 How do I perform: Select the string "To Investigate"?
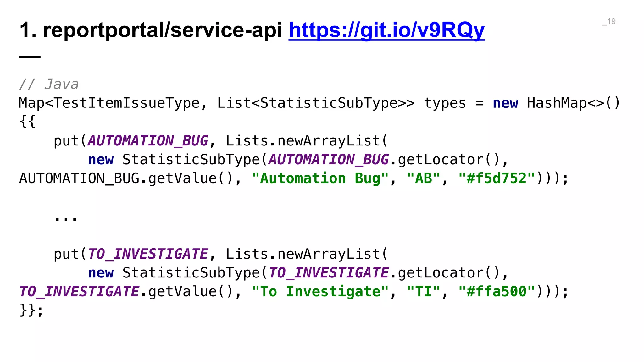(x=320, y=292)
